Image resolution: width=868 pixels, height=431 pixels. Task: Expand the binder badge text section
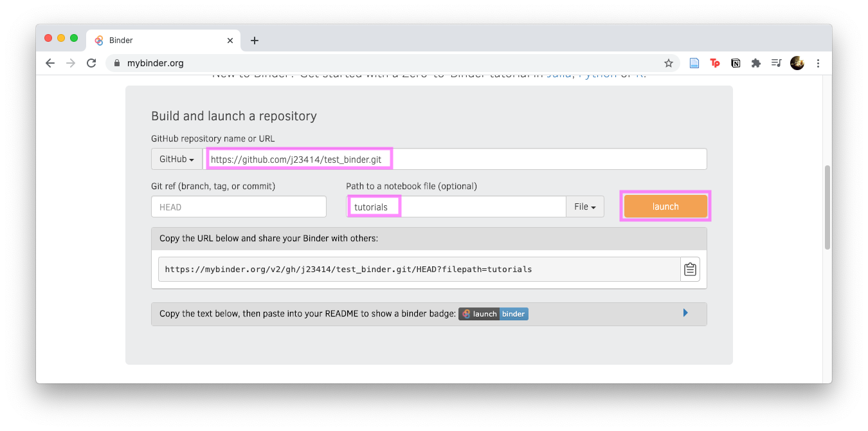(685, 313)
